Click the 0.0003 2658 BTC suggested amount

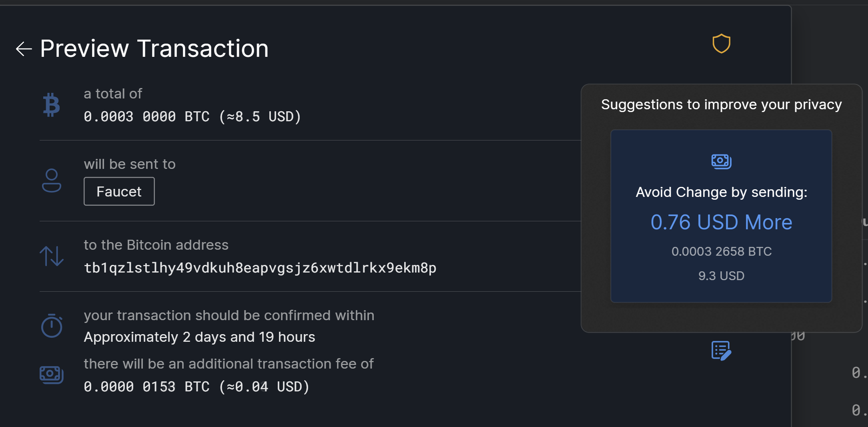(x=721, y=251)
